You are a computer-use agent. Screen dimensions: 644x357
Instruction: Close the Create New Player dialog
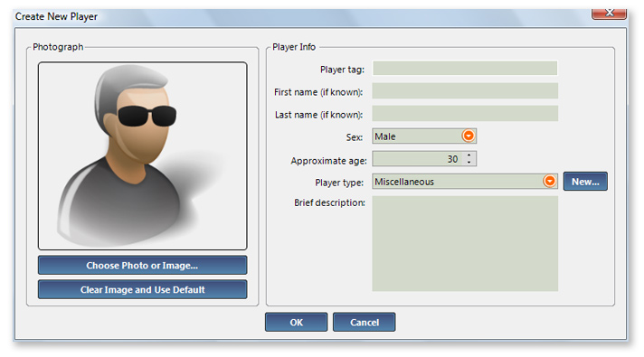coord(609,14)
